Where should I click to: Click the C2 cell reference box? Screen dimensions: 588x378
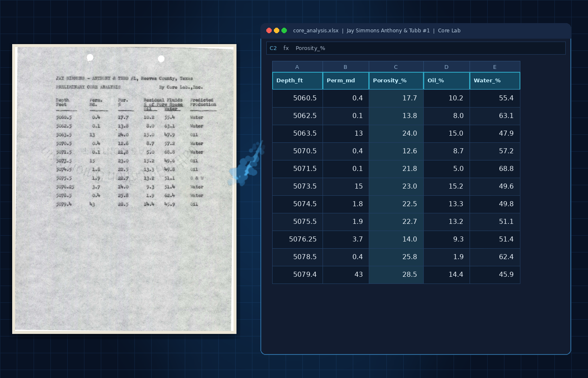click(273, 48)
